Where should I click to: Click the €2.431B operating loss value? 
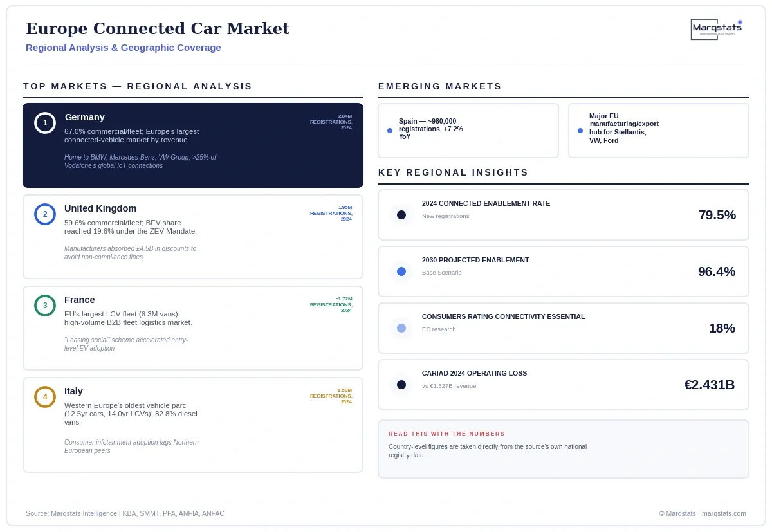coord(710,385)
